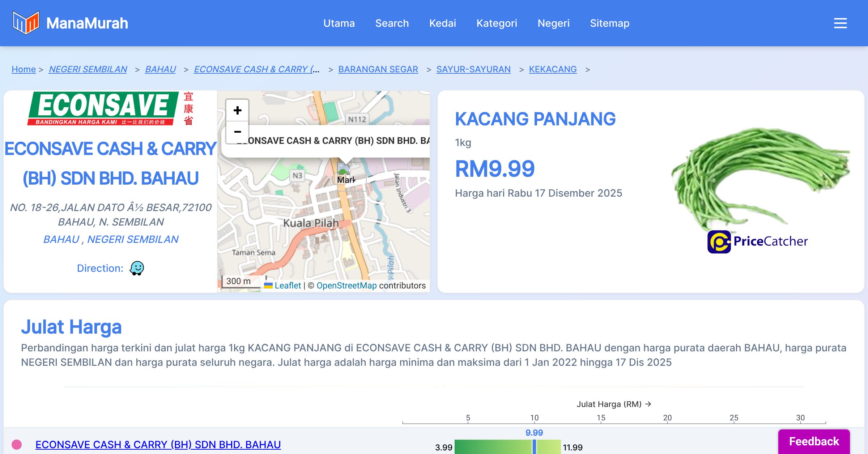868x454 pixels.
Task: Open the Search nav item
Action: point(392,23)
